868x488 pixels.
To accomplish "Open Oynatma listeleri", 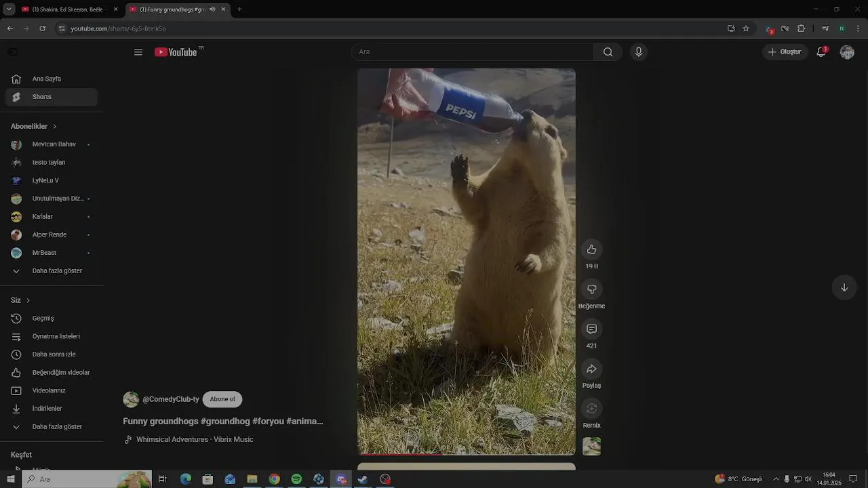I will pos(52,336).
